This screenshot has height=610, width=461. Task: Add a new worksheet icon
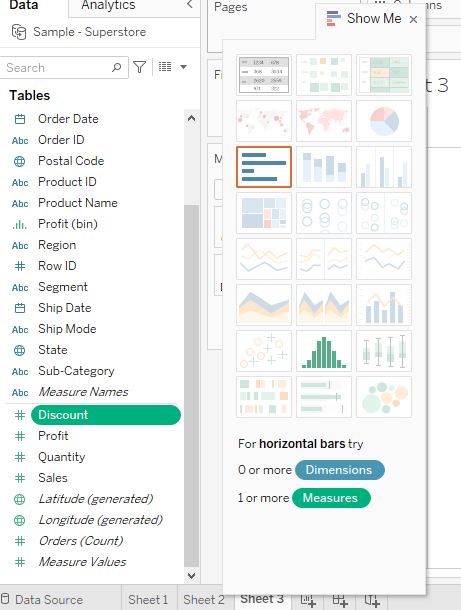(x=308, y=601)
